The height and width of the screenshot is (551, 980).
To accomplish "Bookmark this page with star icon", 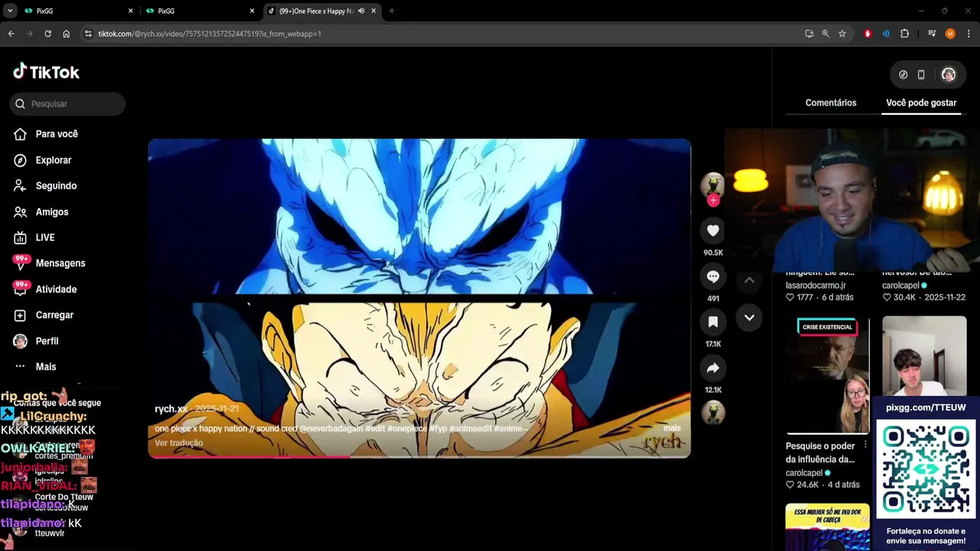I will [842, 34].
